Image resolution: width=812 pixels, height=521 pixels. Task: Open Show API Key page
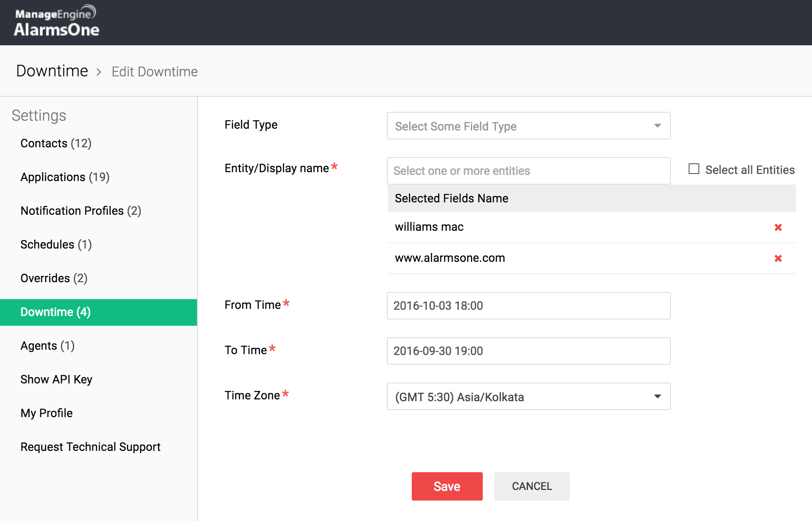[56, 379]
